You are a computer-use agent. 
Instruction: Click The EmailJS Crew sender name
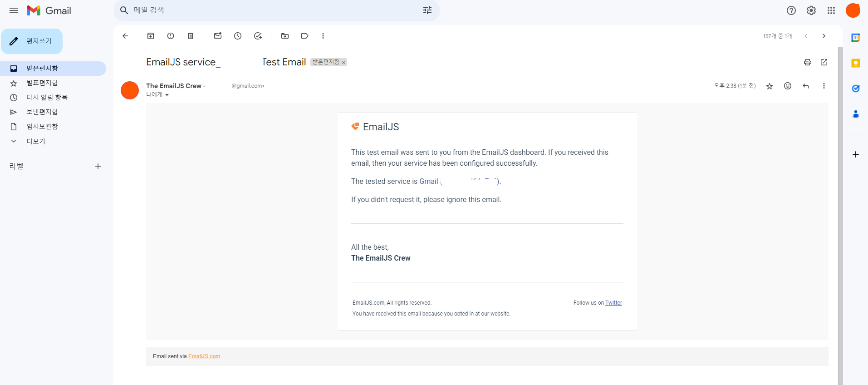[x=174, y=86]
